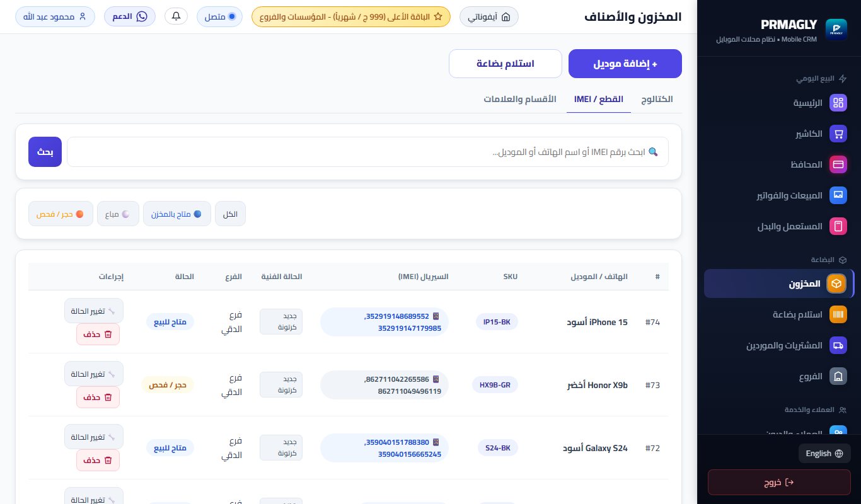The width and height of the screenshot is (861, 504).
Task: Filter by متاح بالمخزن chip
Action: coord(177,214)
